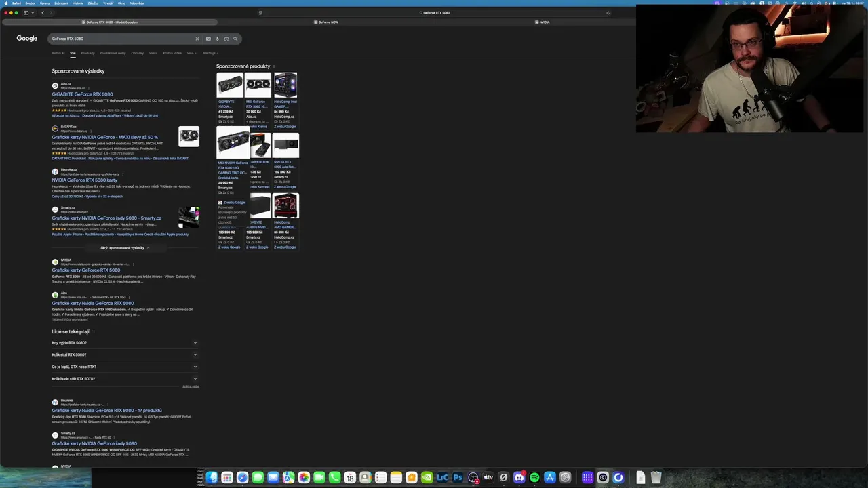Open App Store in the Dock
Screen dimensions: 868x488
click(550, 478)
